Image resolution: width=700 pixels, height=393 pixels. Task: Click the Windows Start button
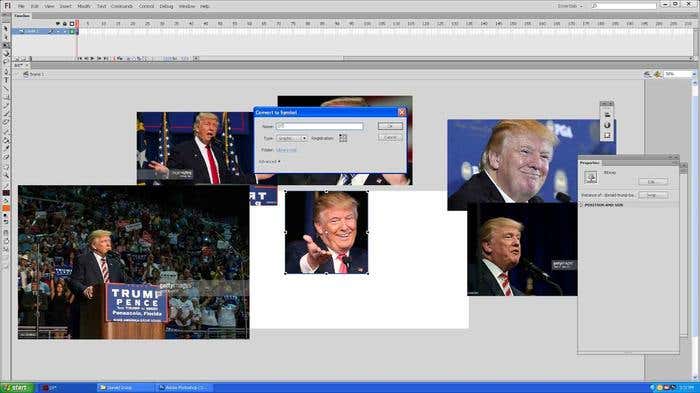pos(17,388)
